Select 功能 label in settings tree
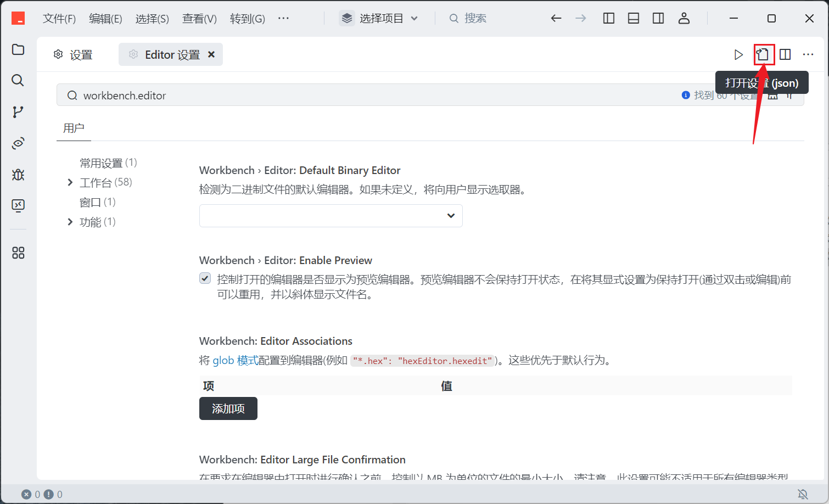 tap(91, 222)
